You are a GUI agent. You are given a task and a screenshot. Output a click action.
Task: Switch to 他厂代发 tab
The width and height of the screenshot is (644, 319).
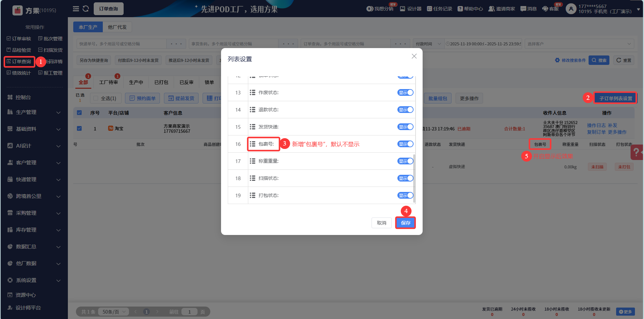117,27
